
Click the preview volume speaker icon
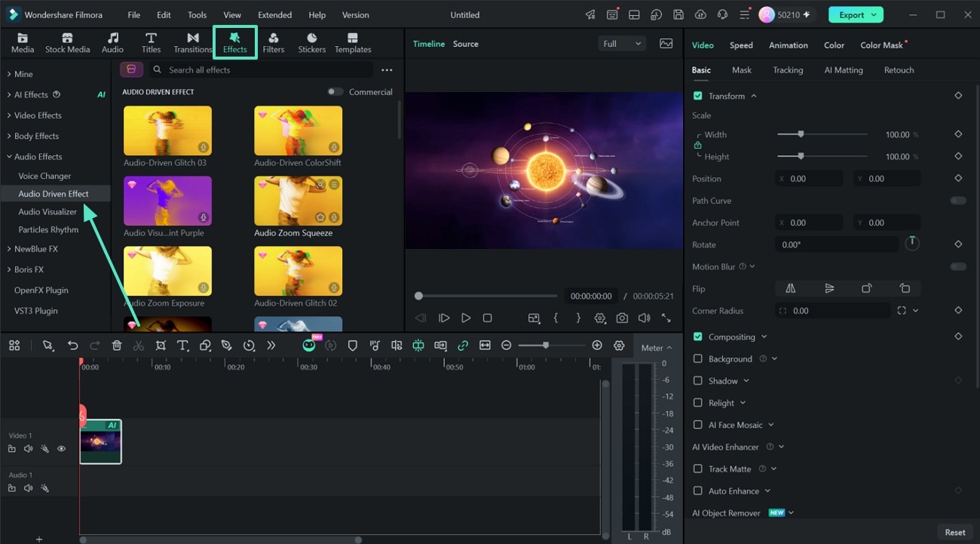[x=644, y=318]
